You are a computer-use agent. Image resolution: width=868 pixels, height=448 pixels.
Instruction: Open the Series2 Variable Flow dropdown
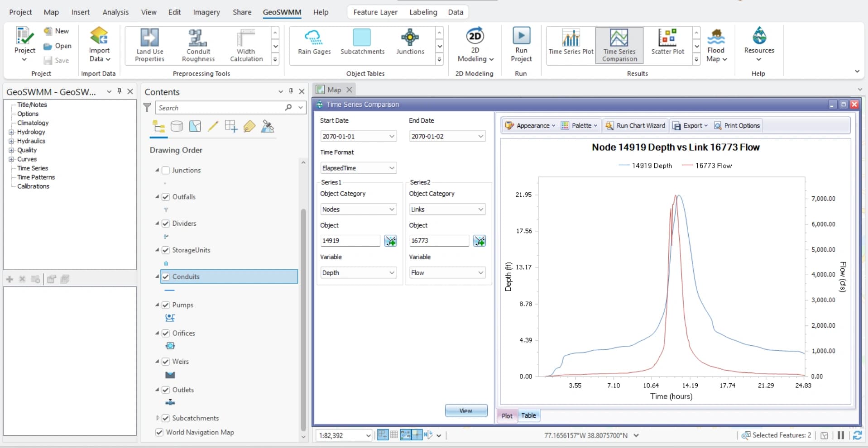click(447, 273)
